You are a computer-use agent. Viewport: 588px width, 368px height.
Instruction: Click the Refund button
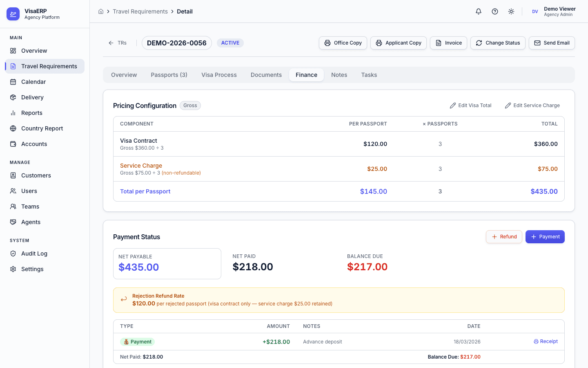pyautogui.click(x=504, y=237)
